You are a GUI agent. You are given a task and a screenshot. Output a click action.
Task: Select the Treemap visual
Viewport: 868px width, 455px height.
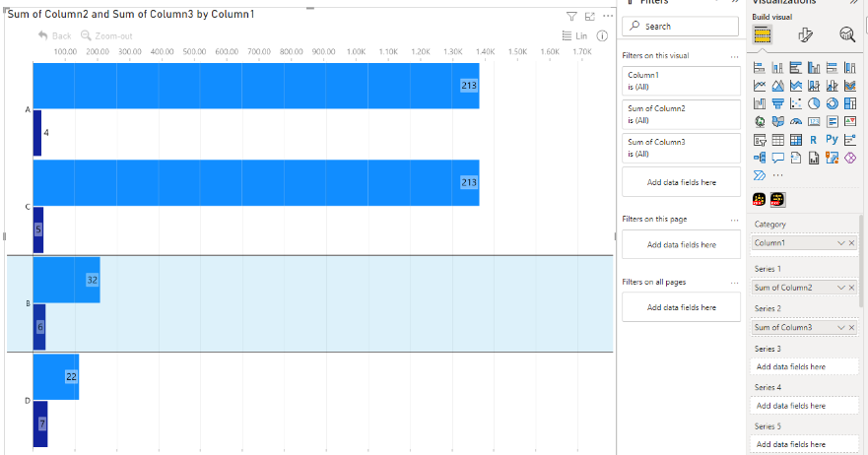850,103
